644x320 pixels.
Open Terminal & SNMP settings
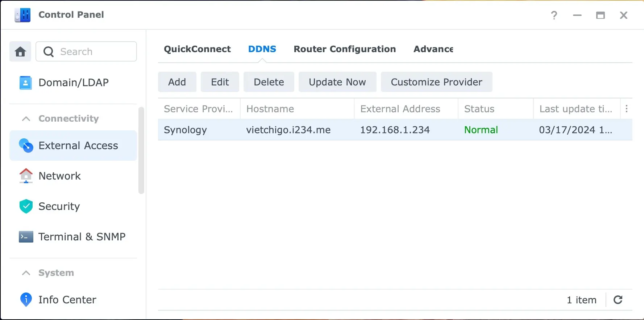82,237
